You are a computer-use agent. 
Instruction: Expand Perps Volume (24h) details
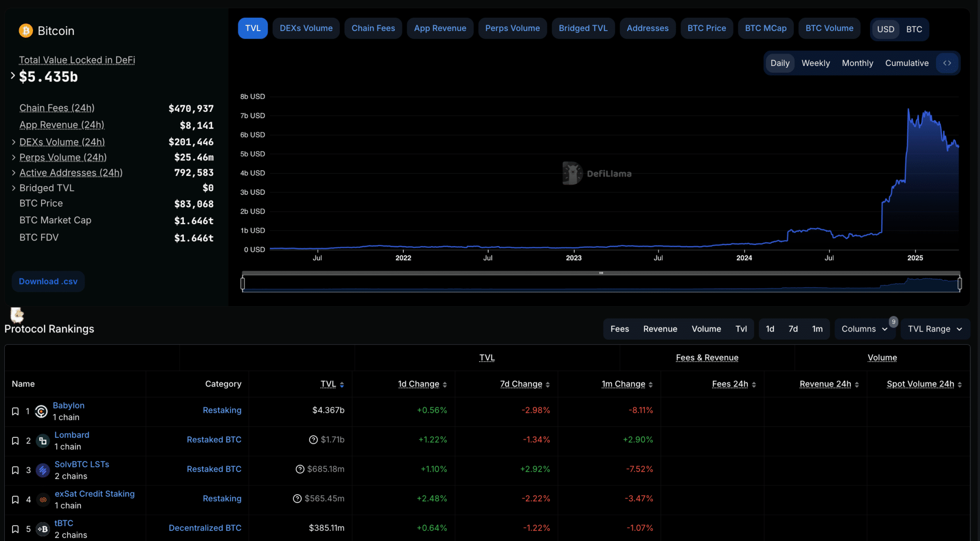coord(14,157)
